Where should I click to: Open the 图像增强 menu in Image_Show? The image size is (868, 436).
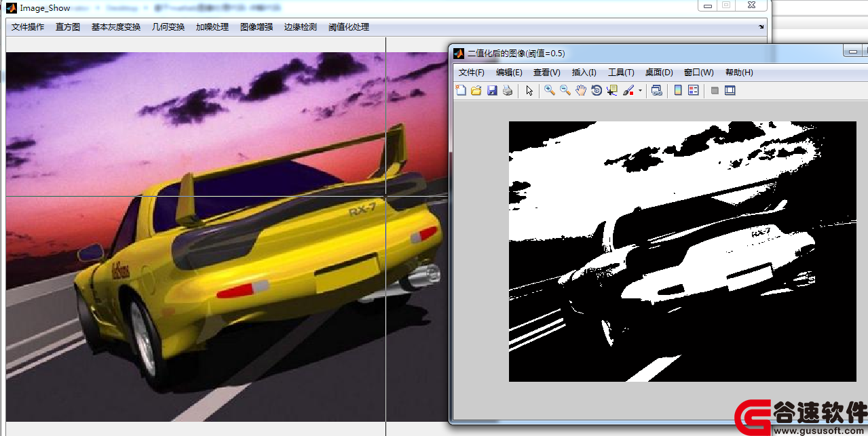pos(257,27)
